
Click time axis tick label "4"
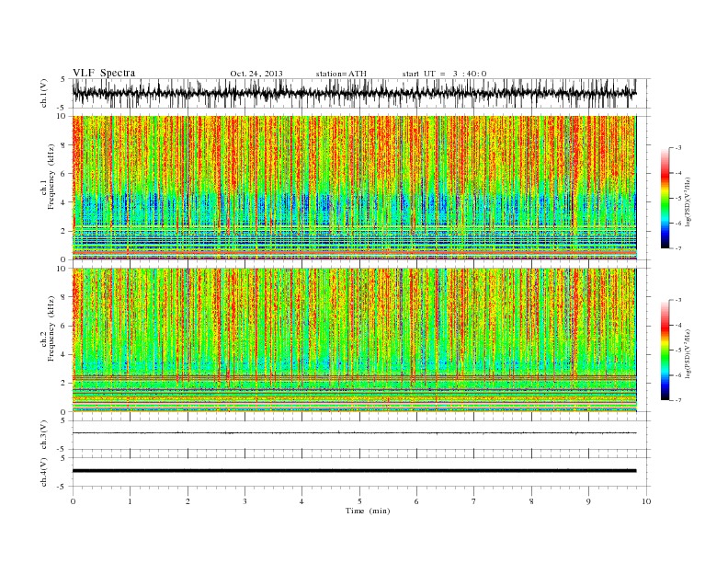(x=301, y=501)
